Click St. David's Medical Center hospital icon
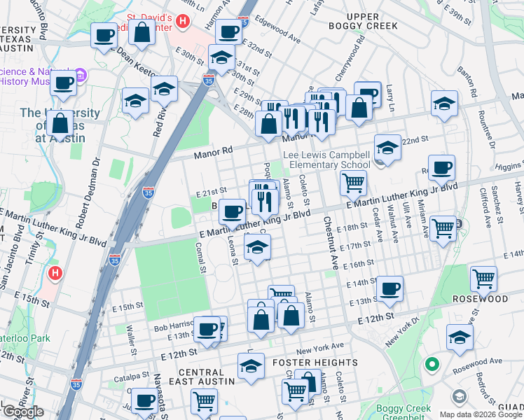This screenshot has width=524, height=420. (x=182, y=21)
